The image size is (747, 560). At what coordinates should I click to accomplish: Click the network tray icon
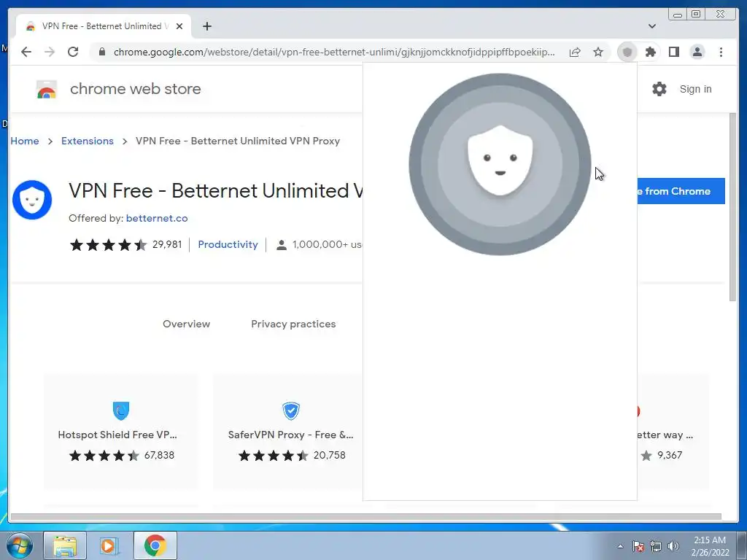[x=656, y=546]
